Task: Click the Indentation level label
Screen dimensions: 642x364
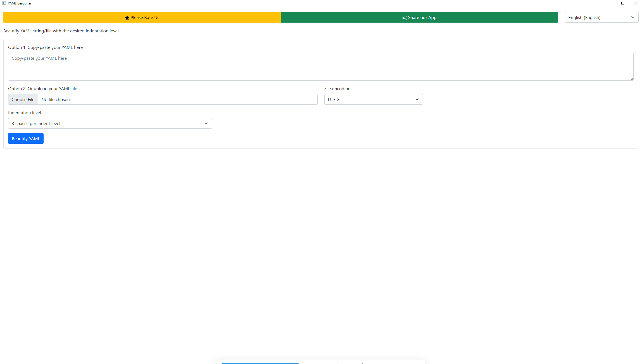Action: click(x=25, y=113)
